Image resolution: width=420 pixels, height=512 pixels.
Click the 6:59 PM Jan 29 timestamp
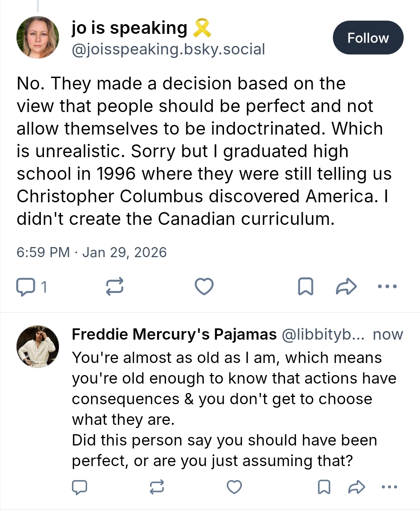pos(91,252)
